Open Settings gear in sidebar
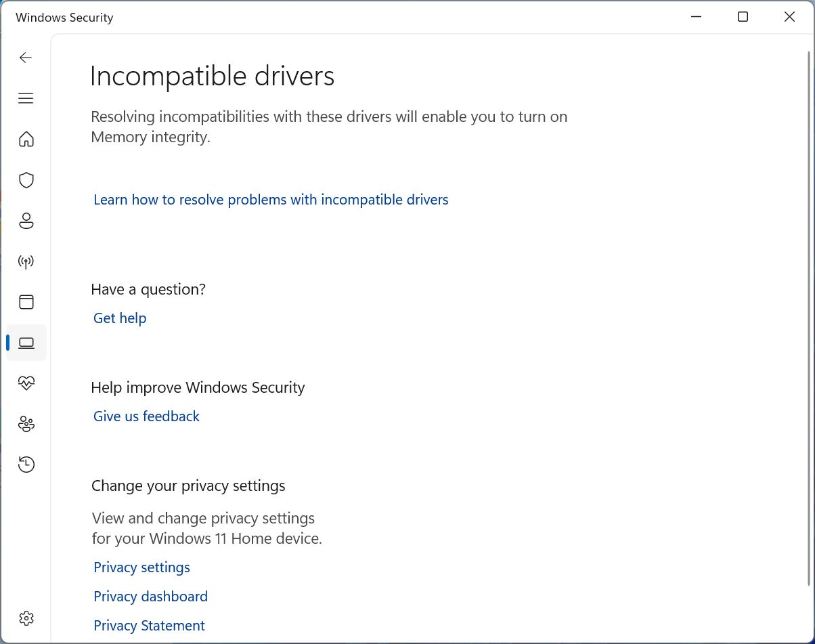 (26, 618)
